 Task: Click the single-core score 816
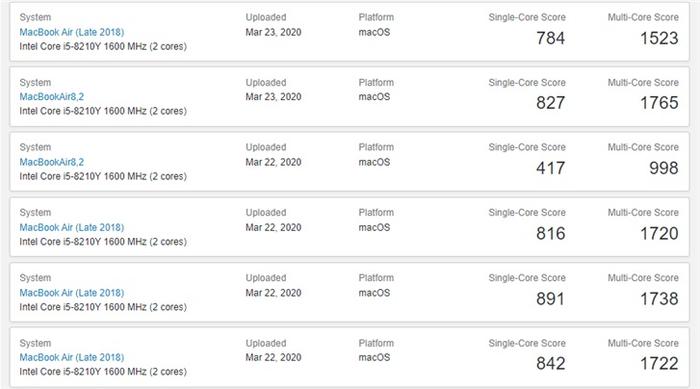(x=550, y=233)
